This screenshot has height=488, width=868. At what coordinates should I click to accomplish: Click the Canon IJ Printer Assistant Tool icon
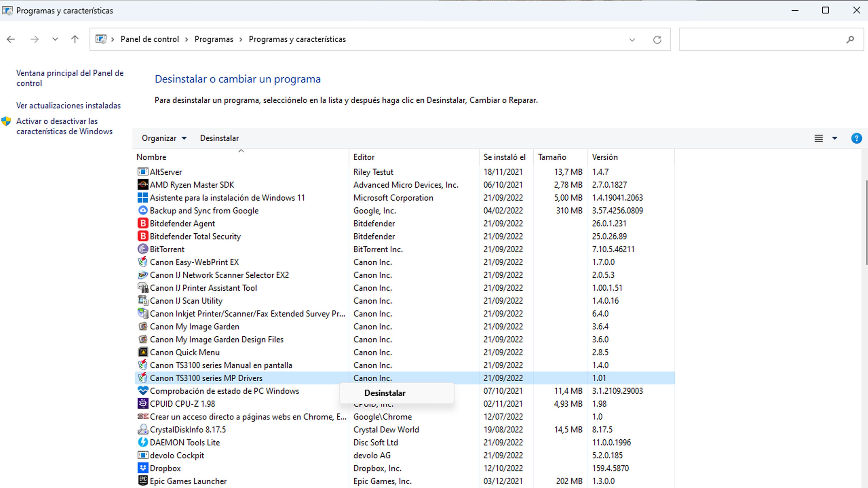pyautogui.click(x=143, y=288)
